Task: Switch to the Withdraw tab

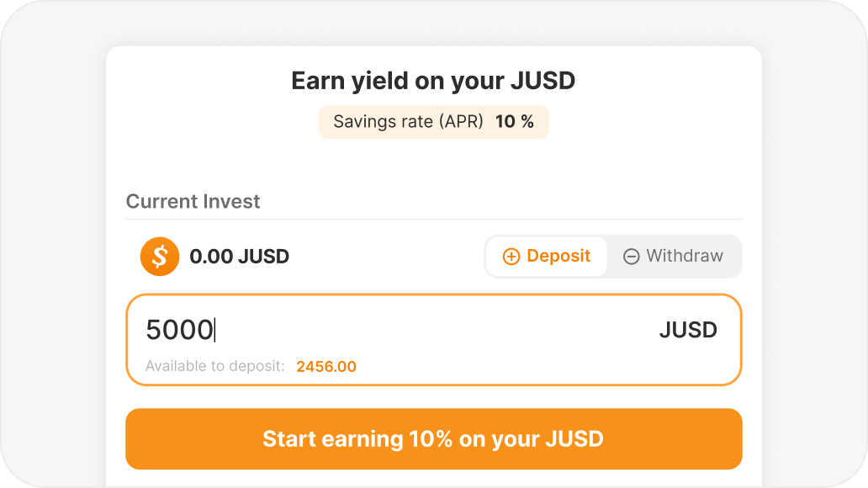Action: point(675,257)
